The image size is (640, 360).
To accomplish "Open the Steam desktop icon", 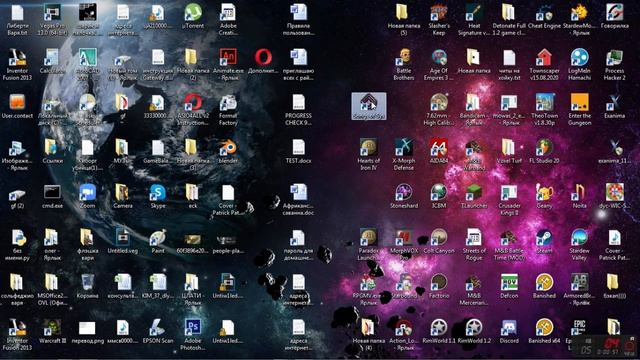I will [x=544, y=241].
